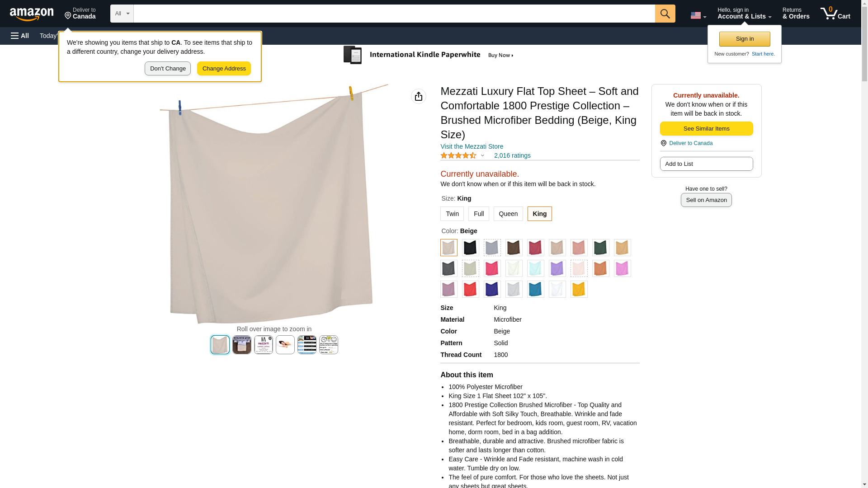The width and height of the screenshot is (868, 488).
Task: Open the All search category dropdown
Action: 122,14
